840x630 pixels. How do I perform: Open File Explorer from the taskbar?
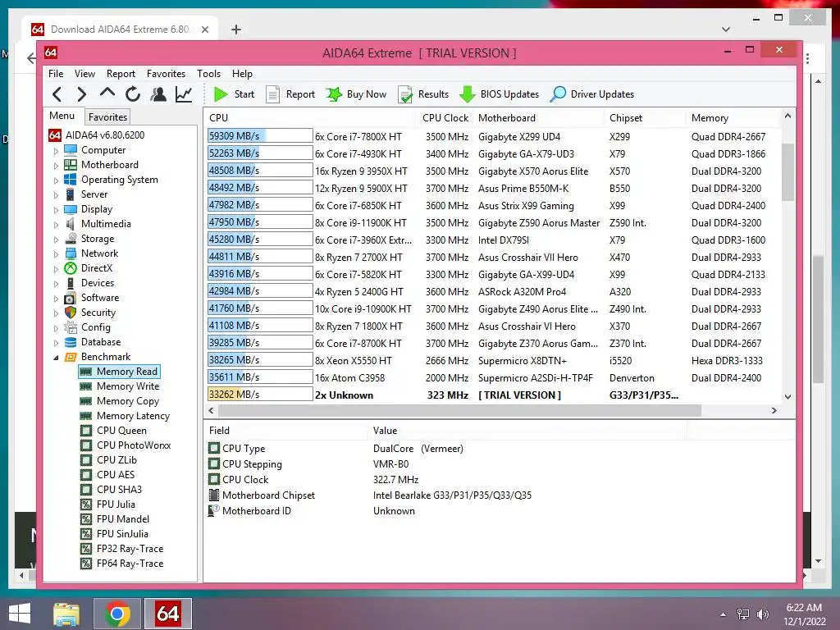click(x=66, y=614)
